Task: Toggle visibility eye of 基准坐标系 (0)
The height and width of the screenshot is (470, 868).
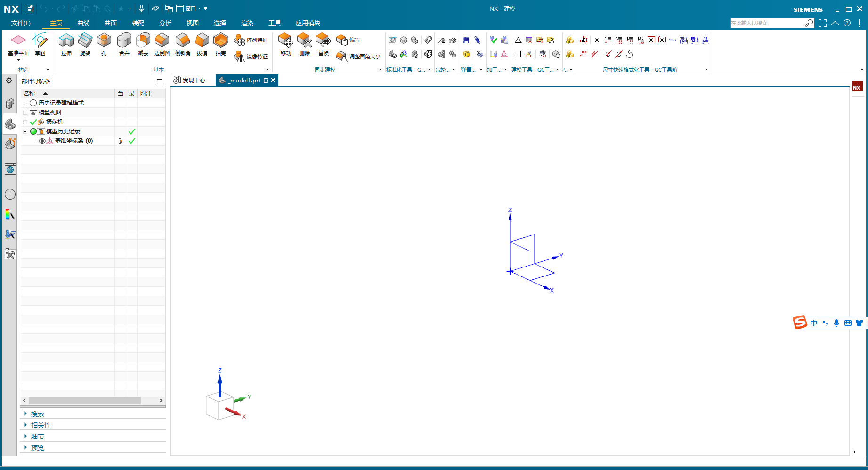Action: pyautogui.click(x=42, y=141)
